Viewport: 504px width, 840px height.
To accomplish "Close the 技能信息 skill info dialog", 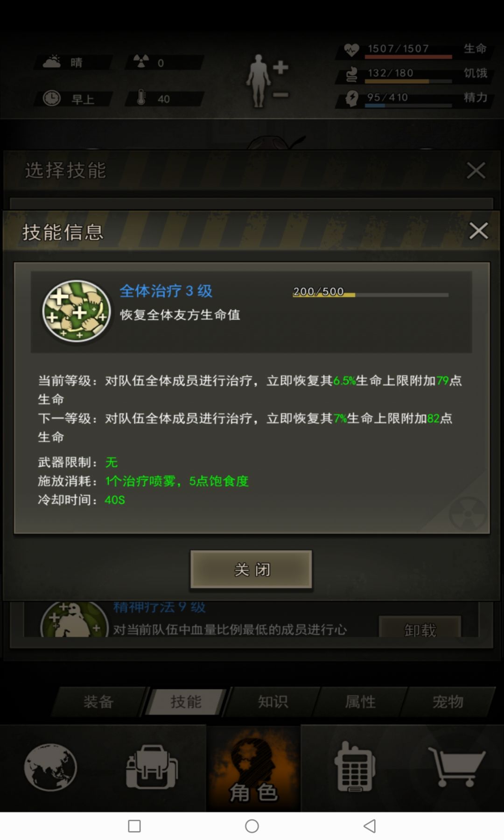I will 478,231.
